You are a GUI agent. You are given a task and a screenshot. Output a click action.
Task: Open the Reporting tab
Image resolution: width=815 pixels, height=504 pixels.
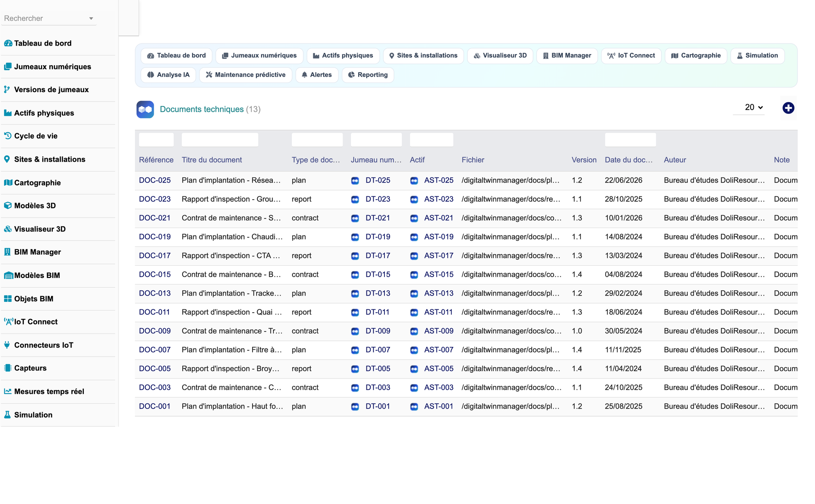pyautogui.click(x=368, y=75)
